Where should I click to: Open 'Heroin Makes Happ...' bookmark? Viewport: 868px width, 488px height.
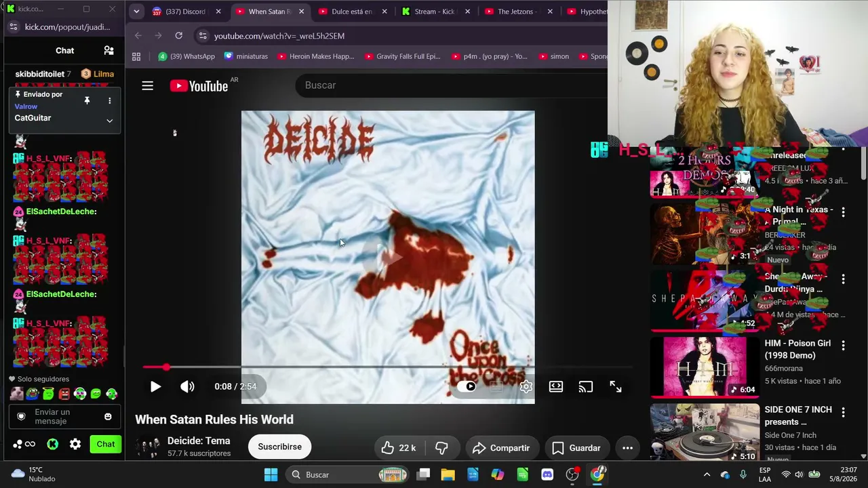[x=316, y=56]
